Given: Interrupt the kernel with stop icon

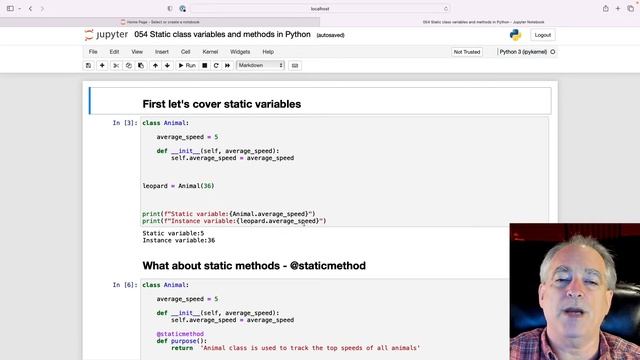Looking at the screenshot, I should click(x=204, y=65).
